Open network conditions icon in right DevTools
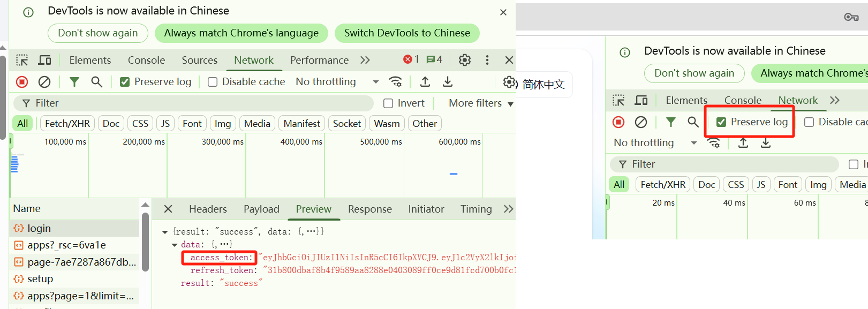The image size is (868, 309). point(714,143)
